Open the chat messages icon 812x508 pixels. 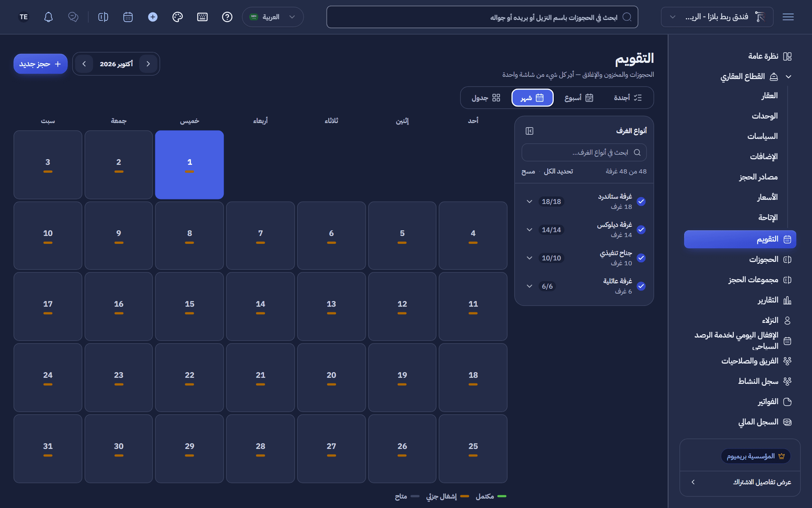point(73,17)
